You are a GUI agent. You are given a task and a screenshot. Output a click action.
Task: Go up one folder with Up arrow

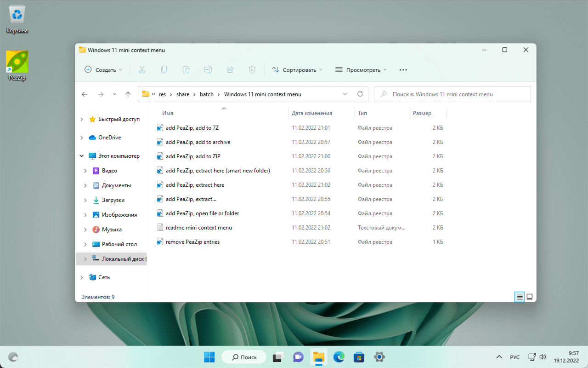pyautogui.click(x=128, y=94)
